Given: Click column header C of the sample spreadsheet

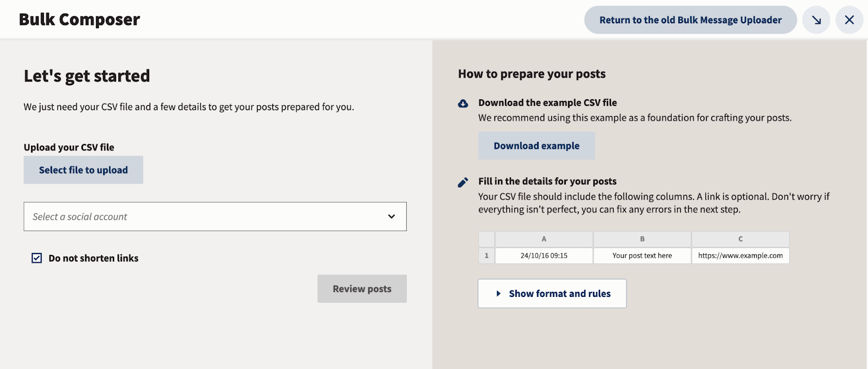Looking at the screenshot, I should (740, 239).
